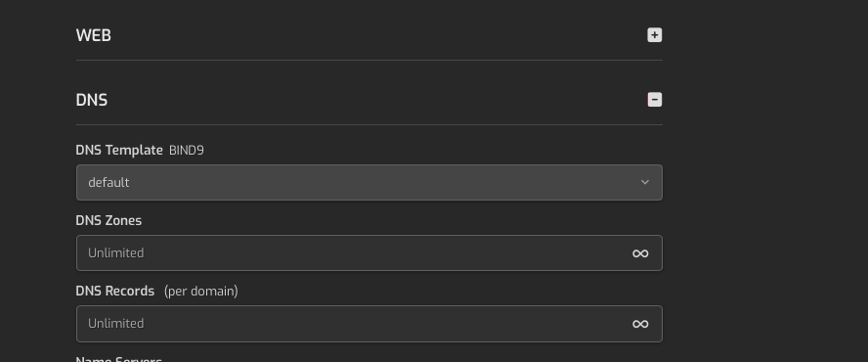Click the DNS Template label
The height and width of the screenshot is (362, 868).
tap(119, 151)
